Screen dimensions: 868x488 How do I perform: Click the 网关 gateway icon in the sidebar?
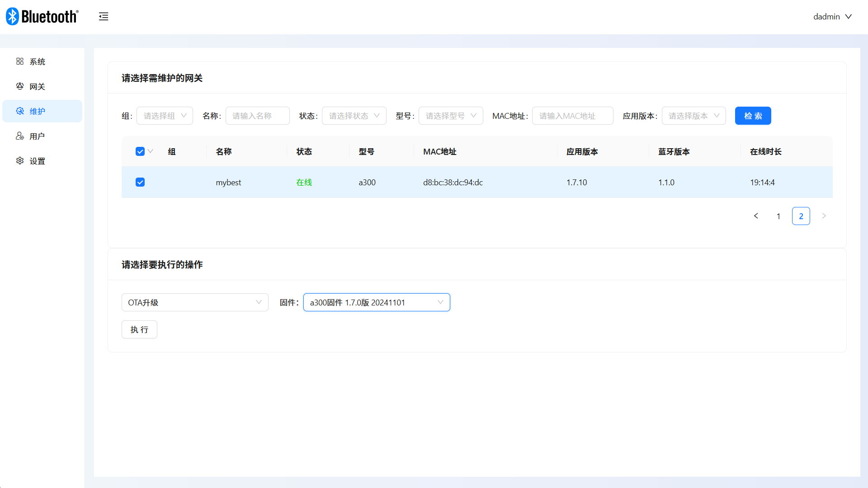(20, 86)
